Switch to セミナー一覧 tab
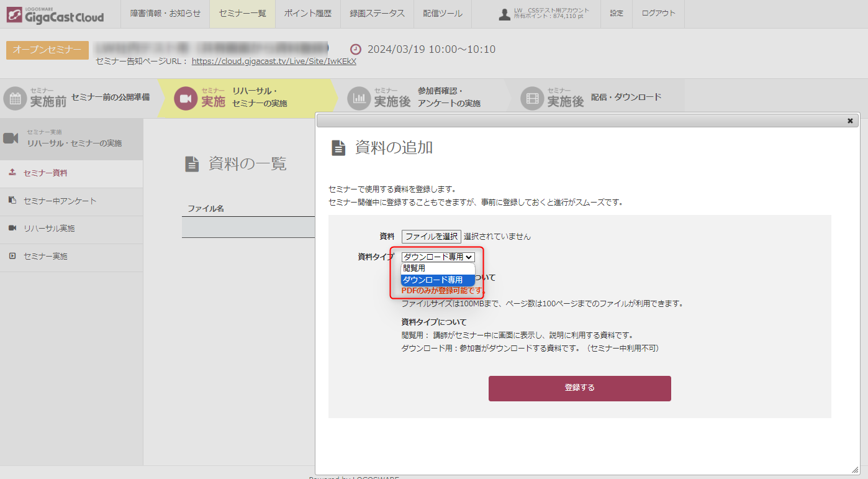The width and height of the screenshot is (868, 479). pos(242,14)
